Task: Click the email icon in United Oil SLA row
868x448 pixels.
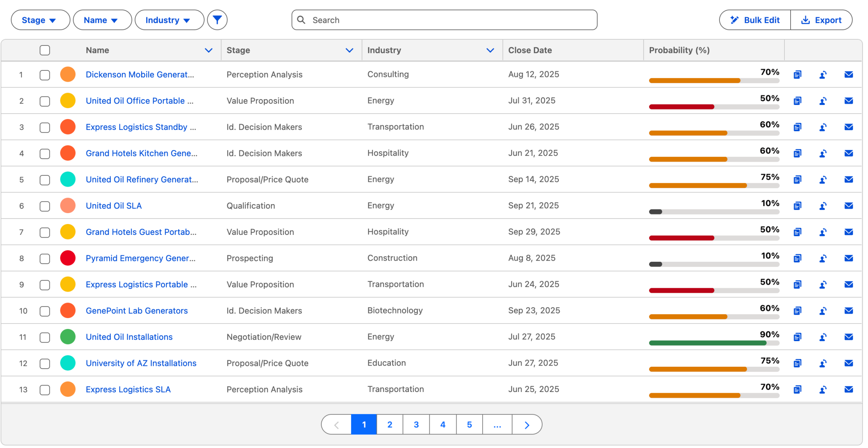Action: (849, 206)
